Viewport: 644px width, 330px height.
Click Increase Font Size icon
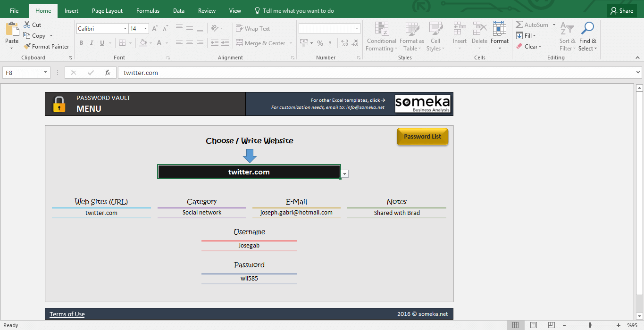[155, 29]
